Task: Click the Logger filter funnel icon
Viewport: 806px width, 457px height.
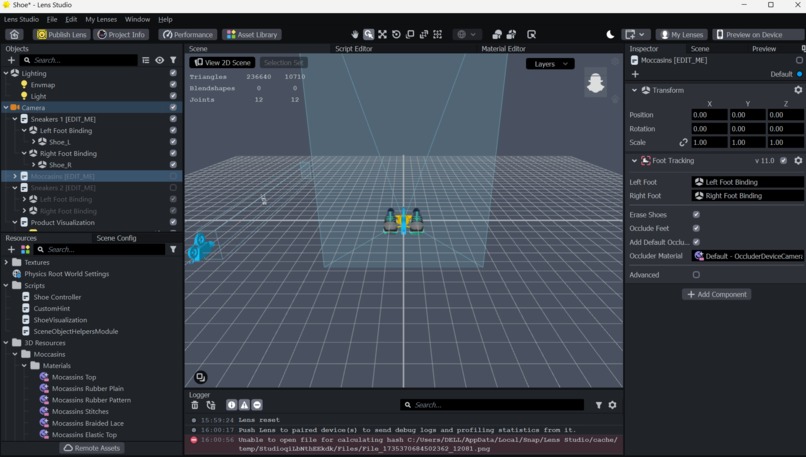Action: tap(599, 405)
